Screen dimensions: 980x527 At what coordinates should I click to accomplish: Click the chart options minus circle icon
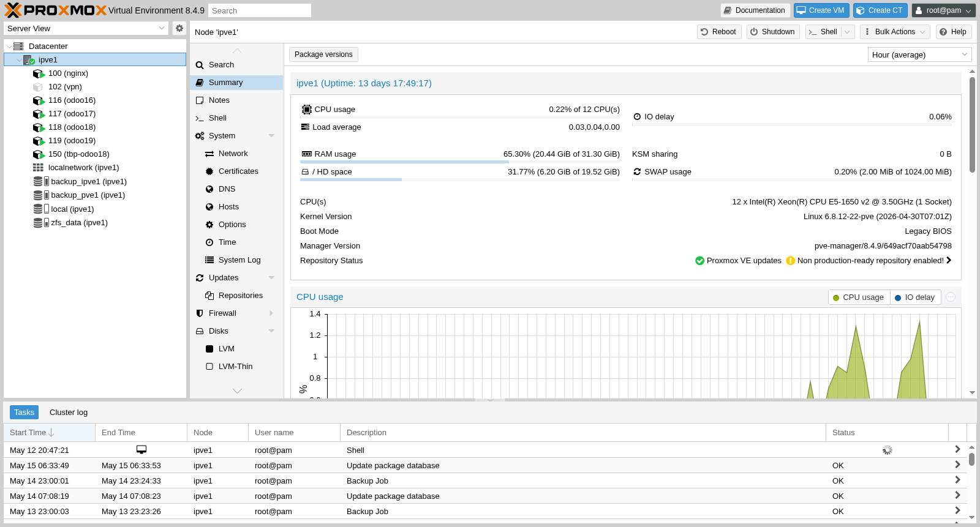coord(951,297)
